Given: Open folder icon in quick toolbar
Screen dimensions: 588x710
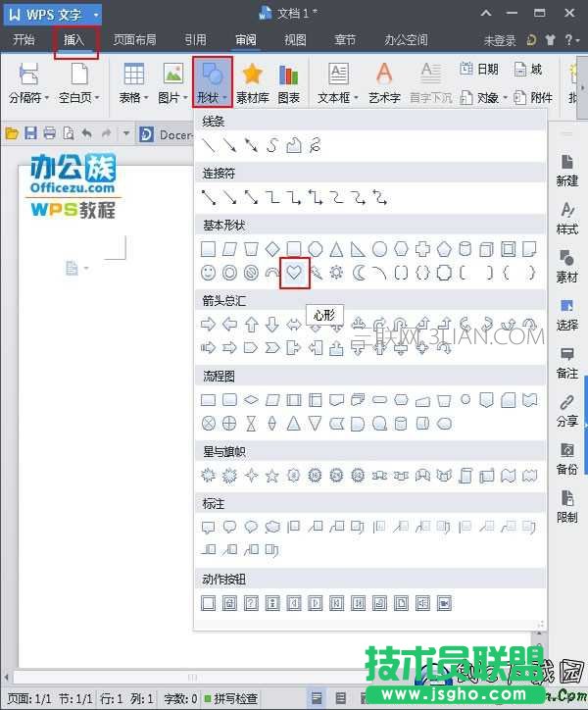Looking at the screenshot, I should pyautogui.click(x=12, y=133).
